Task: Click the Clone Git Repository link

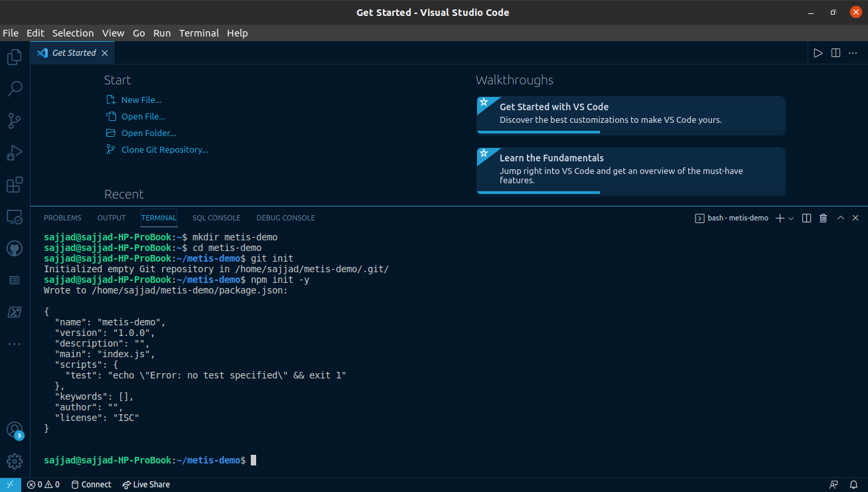Action: (x=165, y=149)
